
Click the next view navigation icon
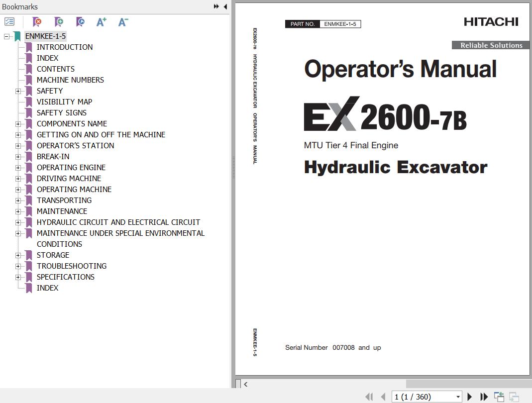514,397
